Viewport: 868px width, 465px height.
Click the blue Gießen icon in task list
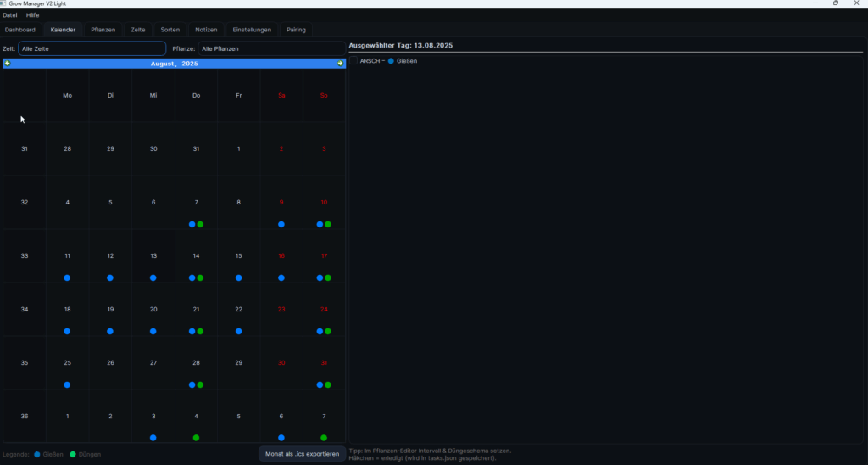point(391,61)
